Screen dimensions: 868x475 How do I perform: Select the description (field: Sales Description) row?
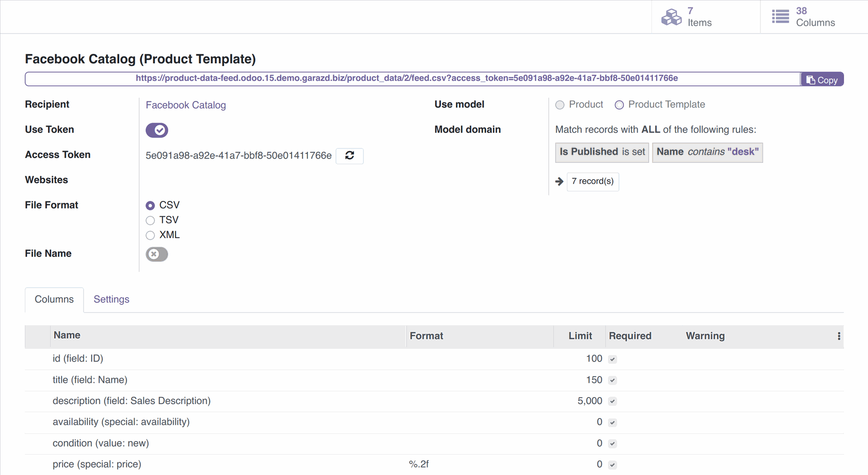click(434, 401)
